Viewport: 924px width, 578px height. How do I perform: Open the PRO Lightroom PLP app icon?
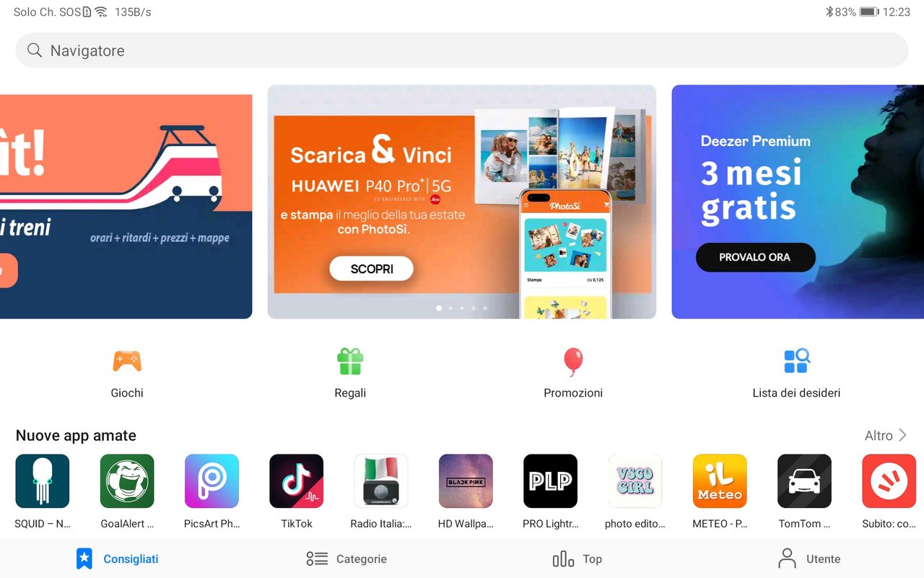point(550,481)
